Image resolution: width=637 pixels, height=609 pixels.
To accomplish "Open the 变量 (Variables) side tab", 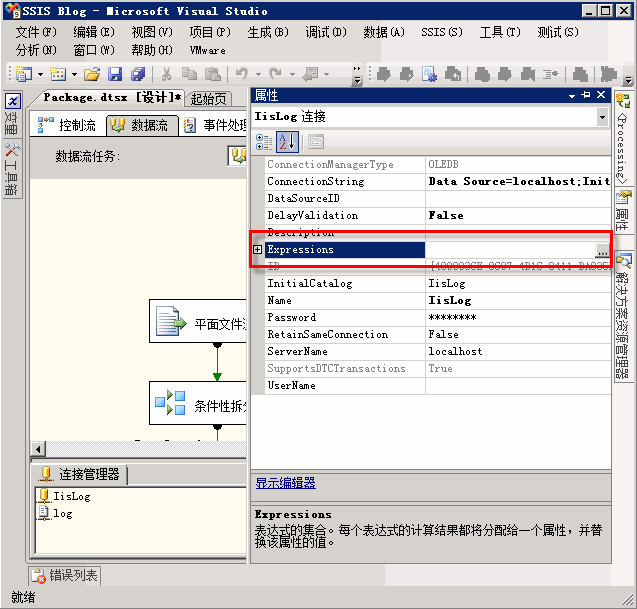I will [x=12, y=115].
